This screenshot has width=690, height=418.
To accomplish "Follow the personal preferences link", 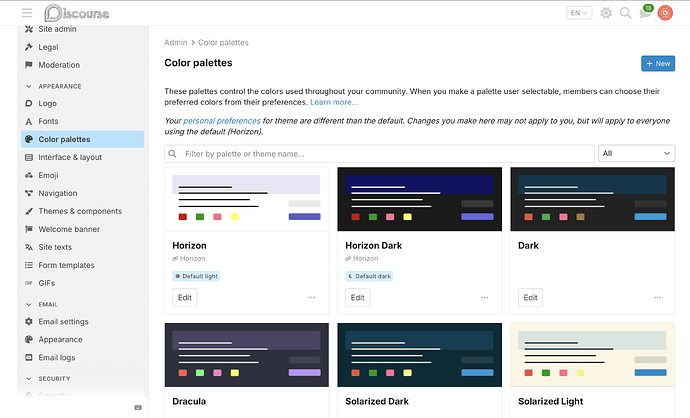I will (222, 121).
